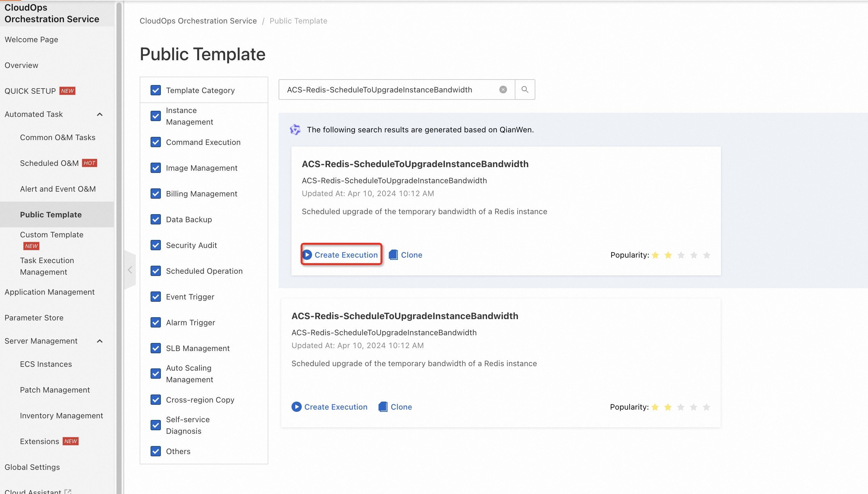The height and width of the screenshot is (494, 868).
Task: Click Create Execution text in second card
Action: coord(336,407)
